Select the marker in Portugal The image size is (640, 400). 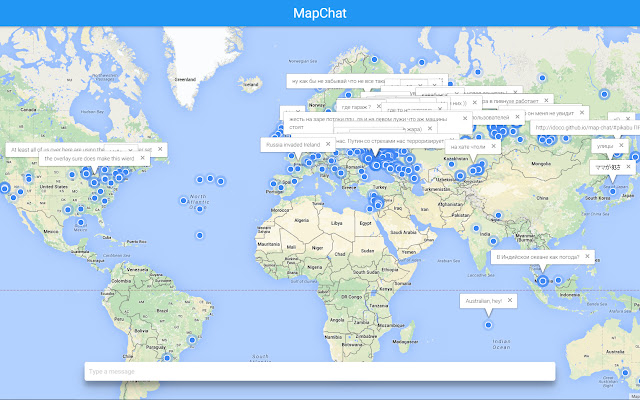point(273,184)
